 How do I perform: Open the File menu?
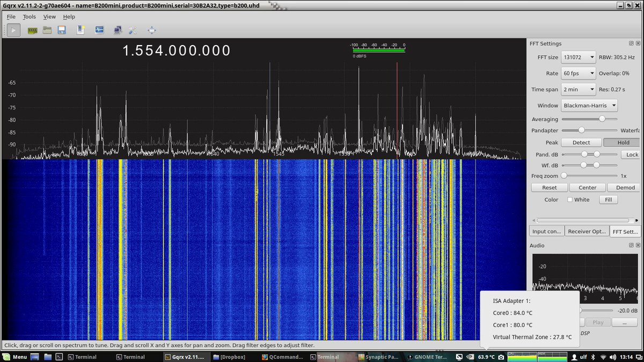click(11, 17)
